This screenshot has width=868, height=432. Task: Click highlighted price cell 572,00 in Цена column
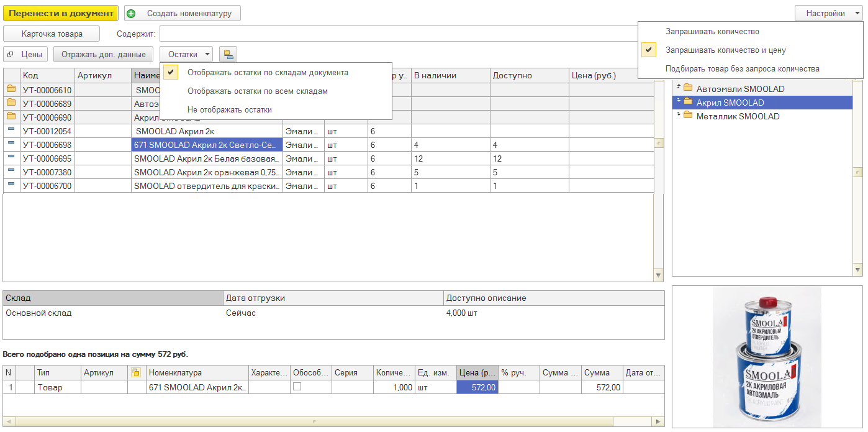[x=478, y=387]
